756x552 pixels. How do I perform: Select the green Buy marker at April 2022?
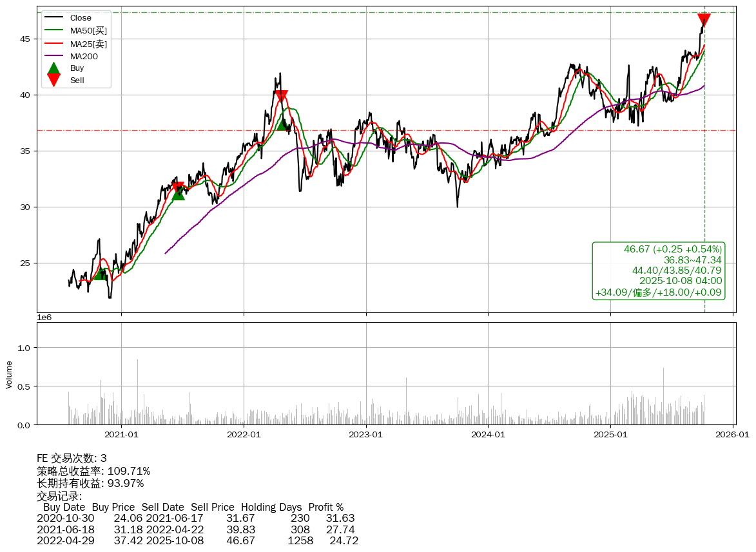pyautogui.click(x=282, y=123)
